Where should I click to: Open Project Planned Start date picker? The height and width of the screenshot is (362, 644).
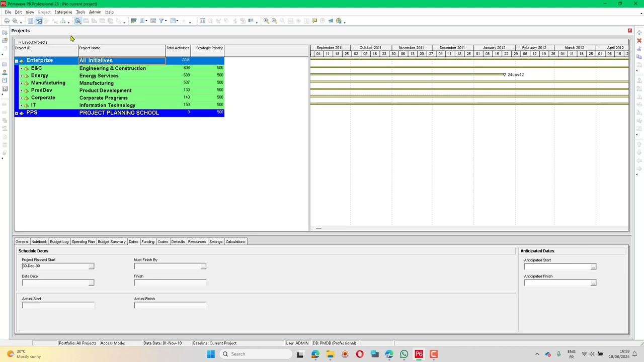(91, 266)
